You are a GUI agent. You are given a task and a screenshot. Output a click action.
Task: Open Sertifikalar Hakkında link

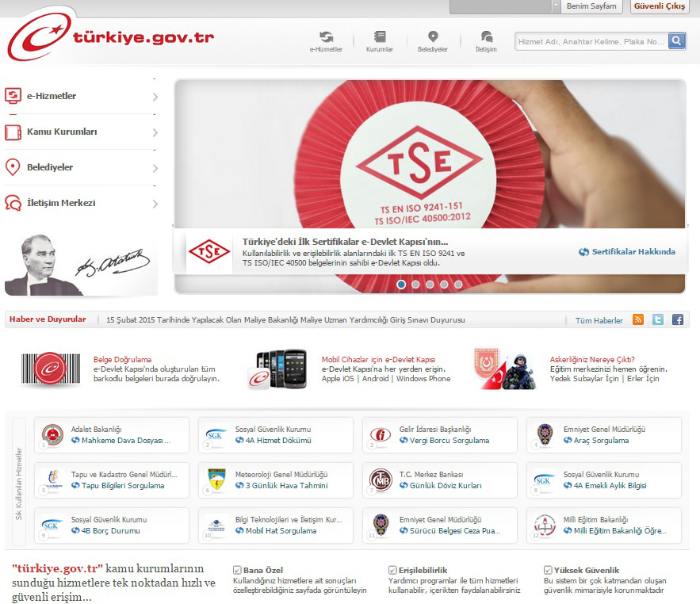627,252
